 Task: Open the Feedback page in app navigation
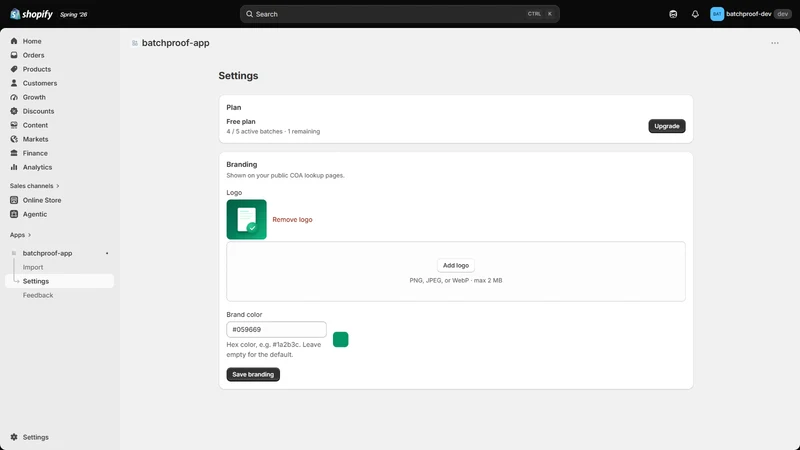click(38, 295)
